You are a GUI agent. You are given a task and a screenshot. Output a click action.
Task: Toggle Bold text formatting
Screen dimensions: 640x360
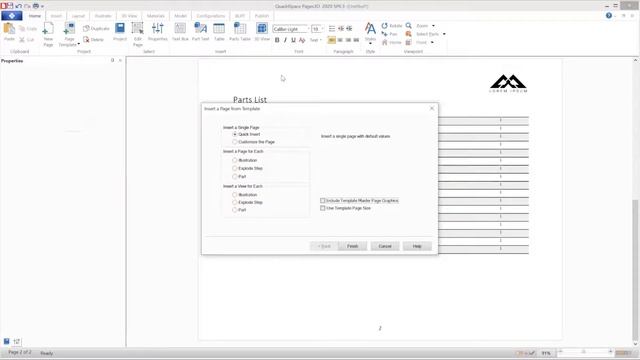(x=277, y=40)
